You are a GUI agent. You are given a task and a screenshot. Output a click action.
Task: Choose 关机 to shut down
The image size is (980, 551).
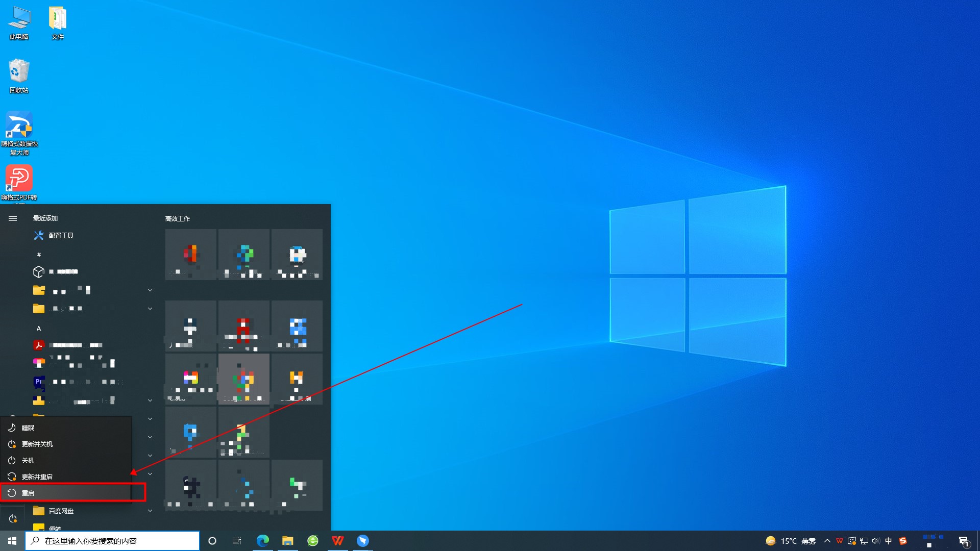coord(28,460)
